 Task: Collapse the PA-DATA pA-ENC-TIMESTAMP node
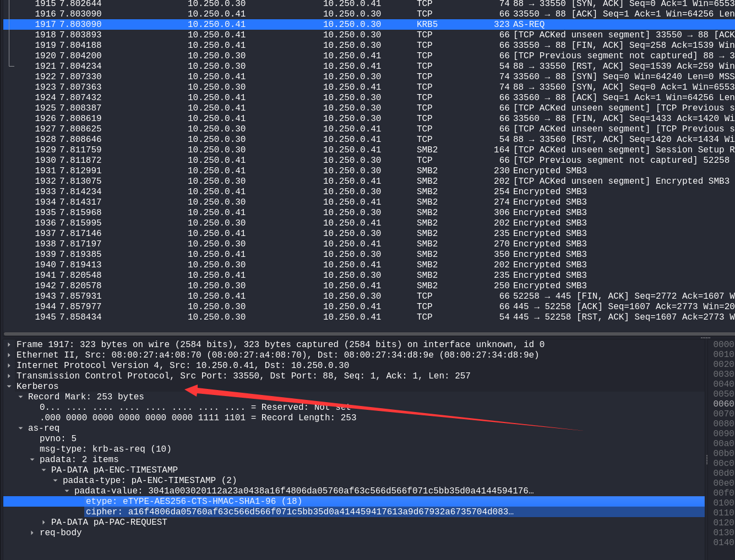[x=44, y=470]
